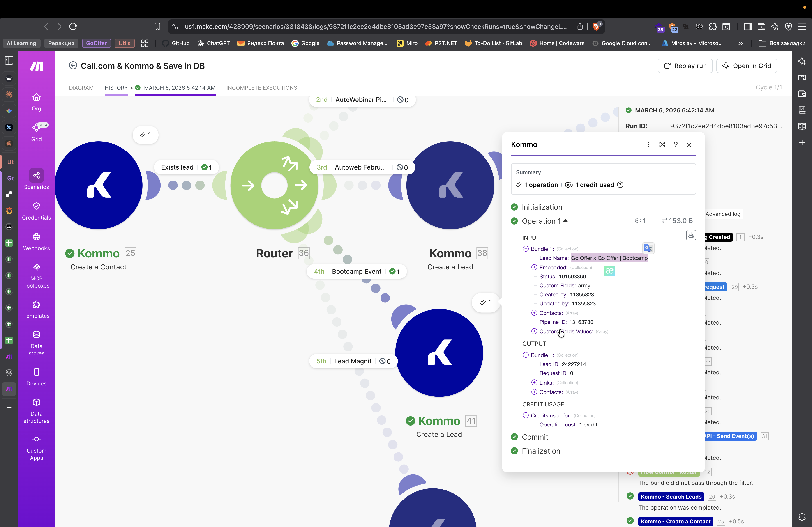Screen dimensions: 812x527
Task: Click download output bundles icon
Action: point(691,235)
